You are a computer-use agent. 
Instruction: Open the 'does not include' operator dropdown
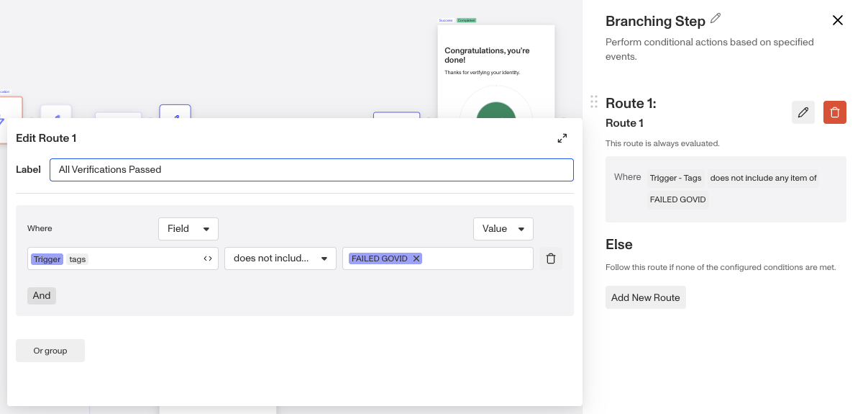[280, 258]
